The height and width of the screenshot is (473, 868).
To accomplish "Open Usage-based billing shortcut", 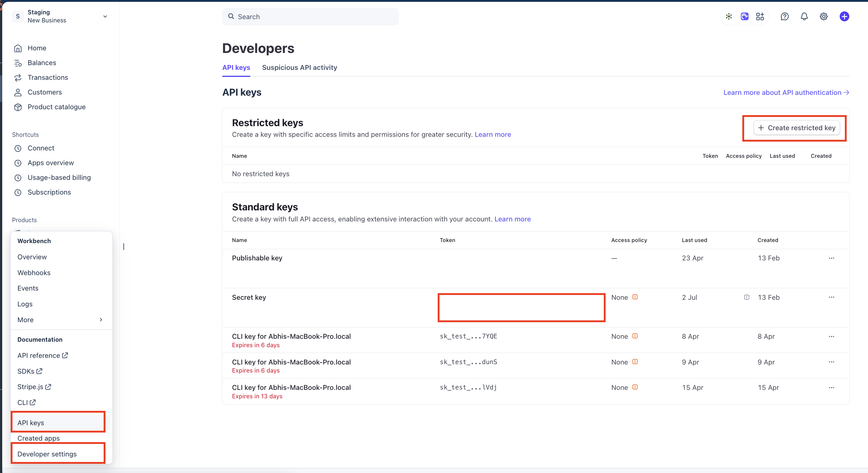I will [x=59, y=178].
